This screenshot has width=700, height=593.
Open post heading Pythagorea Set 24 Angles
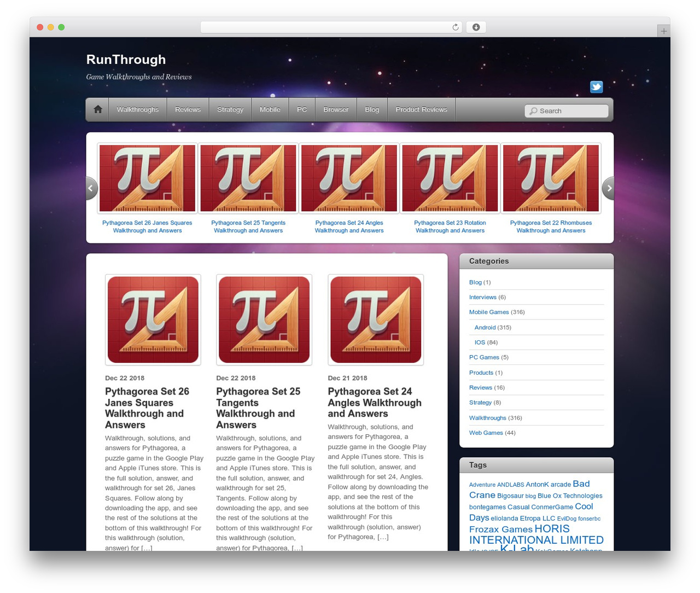click(x=375, y=403)
